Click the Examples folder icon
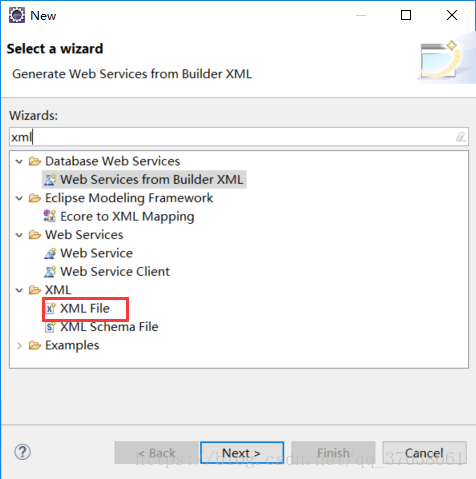Viewport: 476px width, 479px height. click(x=35, y=345)
